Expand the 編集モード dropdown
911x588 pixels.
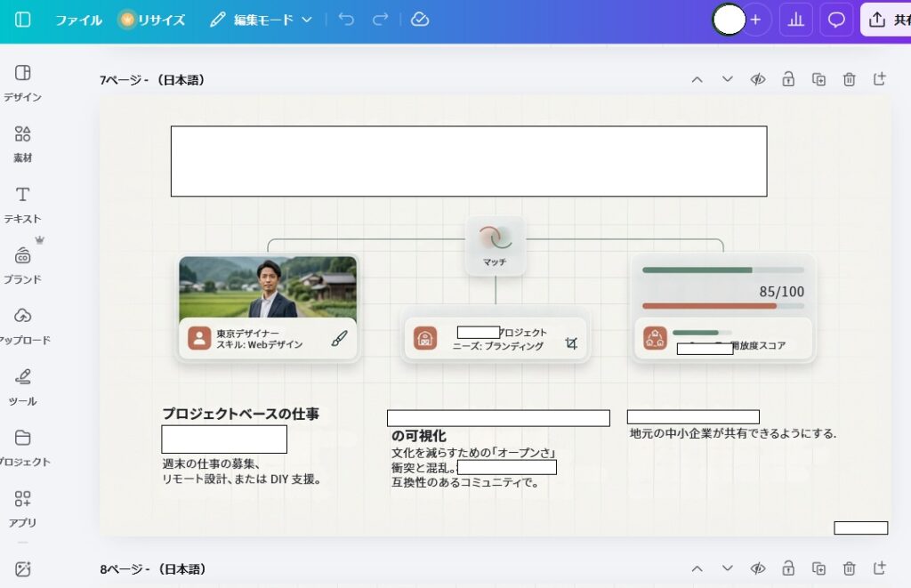pos(262,20)
